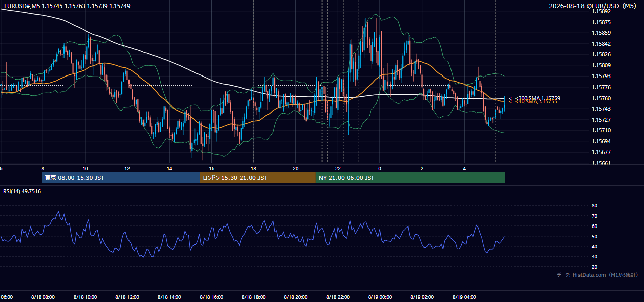Click price axis label 1.15892

602,11
